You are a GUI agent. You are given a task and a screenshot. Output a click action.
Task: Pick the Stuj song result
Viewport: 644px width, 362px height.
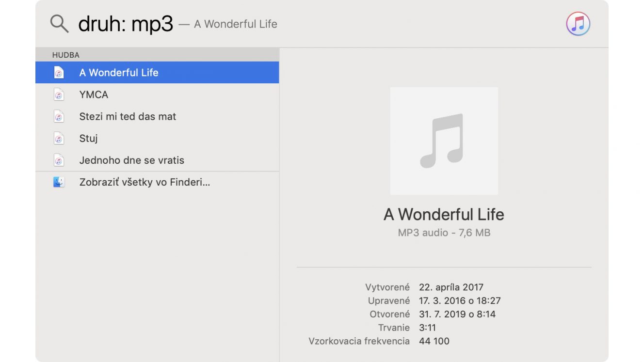click(157, 138)
